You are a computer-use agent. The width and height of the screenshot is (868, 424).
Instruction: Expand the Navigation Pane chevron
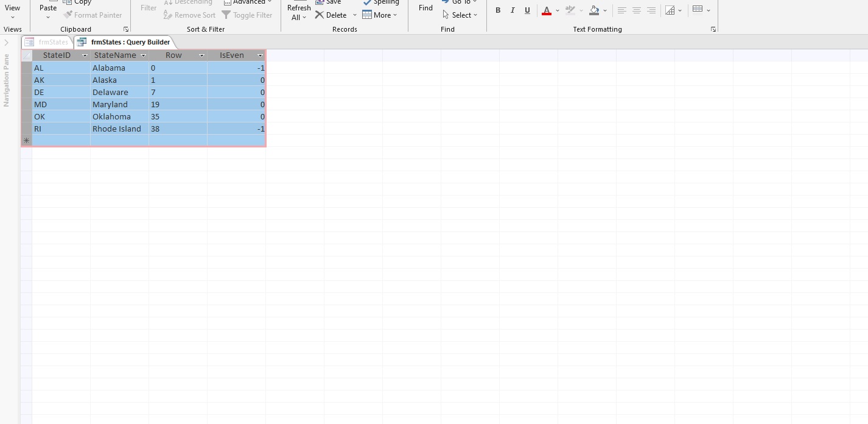coord(7,43)
